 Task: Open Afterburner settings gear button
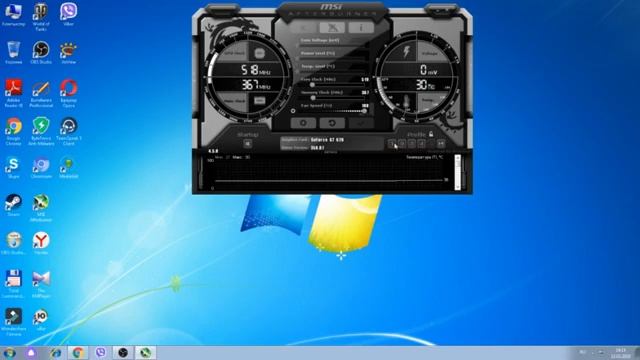click(303, 123)
